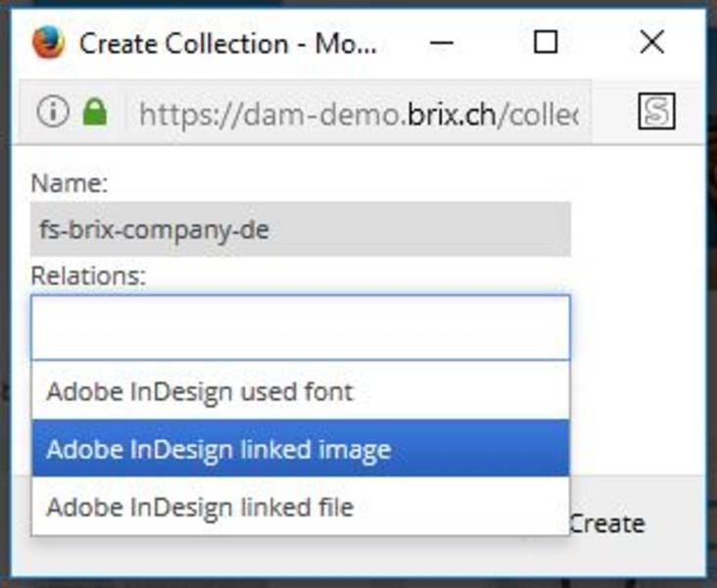
Task: Click the Create Collection window title text
Action: pyautogui.click(x=227, y=43)
